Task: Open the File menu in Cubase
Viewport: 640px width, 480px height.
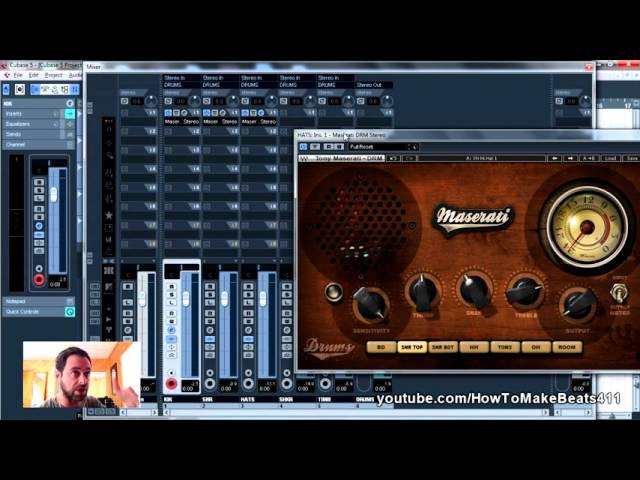Action: (18, 76)
